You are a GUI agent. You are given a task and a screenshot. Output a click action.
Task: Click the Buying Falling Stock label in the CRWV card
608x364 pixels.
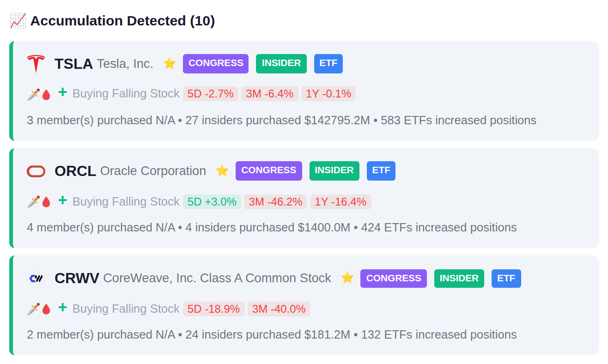tap(126, 309)
